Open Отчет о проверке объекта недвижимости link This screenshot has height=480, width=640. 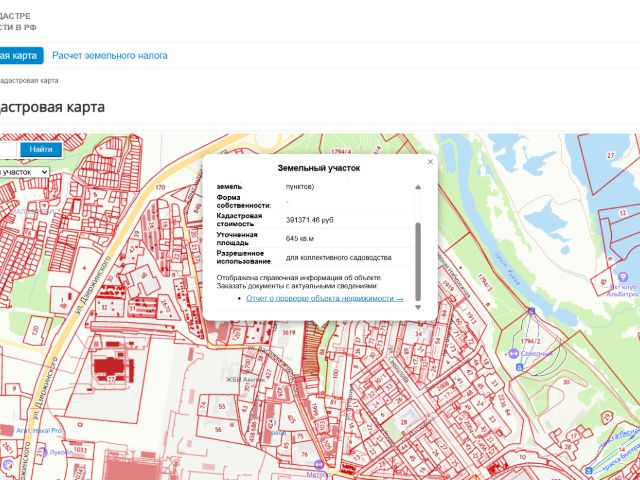pyautogui.click(x=324, y=298)
